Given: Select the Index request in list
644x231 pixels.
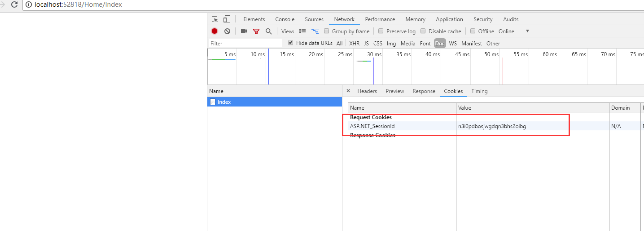Looking at the screenshot, I should pos(224,102).
